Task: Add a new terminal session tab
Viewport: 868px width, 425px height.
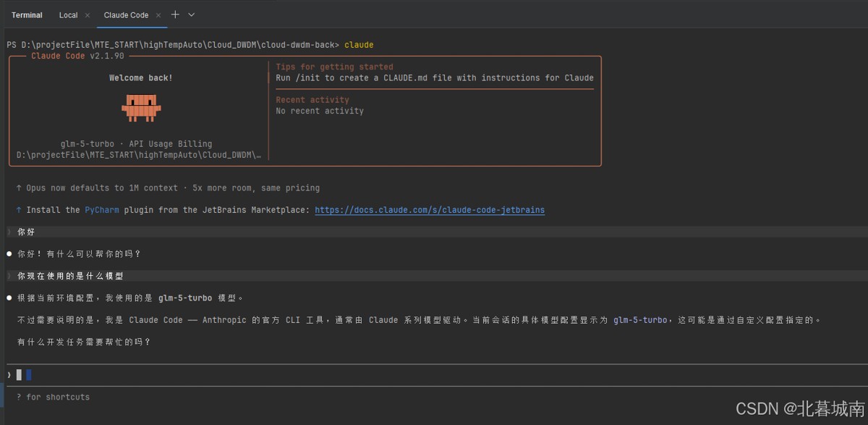Action: coord(175,14)
